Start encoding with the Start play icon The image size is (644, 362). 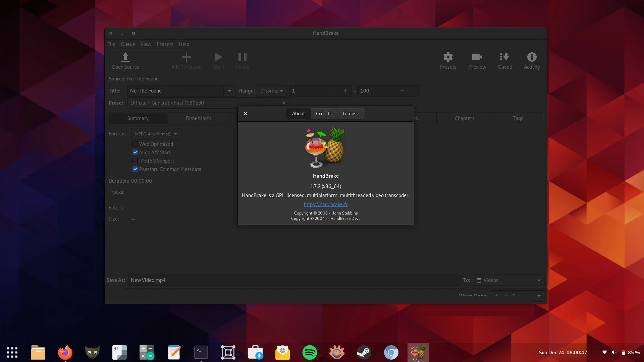click(218, 57)
